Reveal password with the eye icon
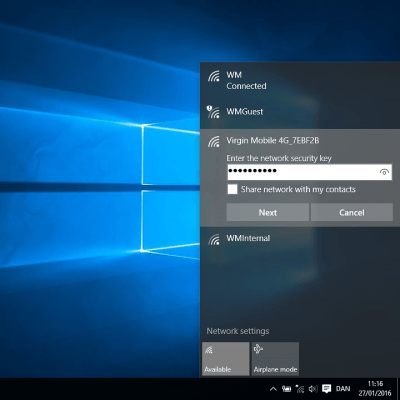400x400 pixels. (x=384, y=172)
